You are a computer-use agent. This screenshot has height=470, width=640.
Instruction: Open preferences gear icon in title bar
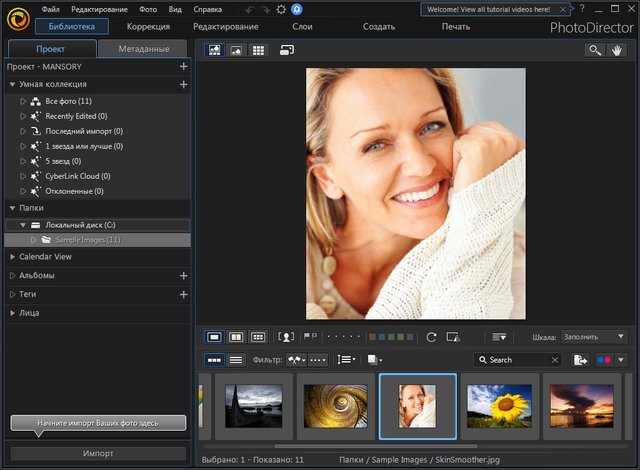[x=281, y=9]
